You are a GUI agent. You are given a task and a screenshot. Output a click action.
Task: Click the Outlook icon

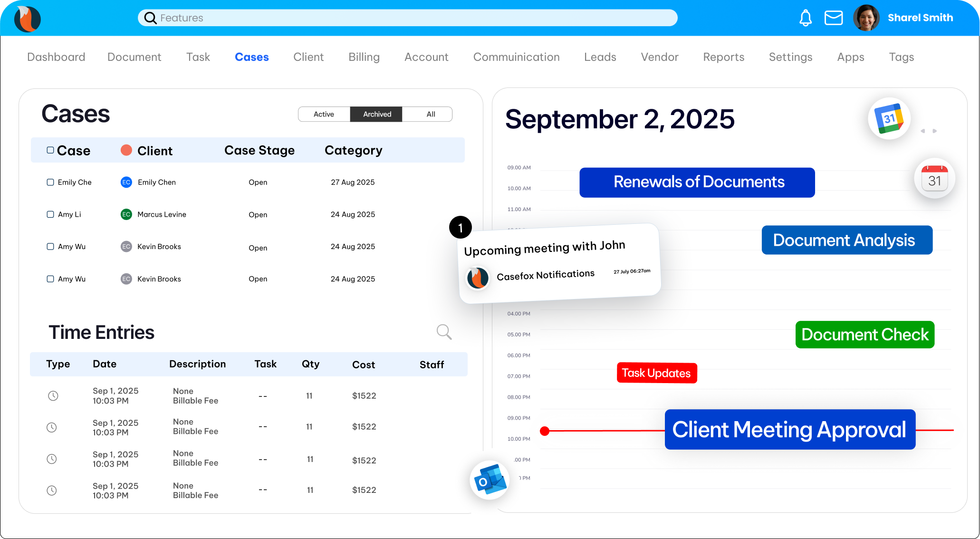[490, 480]
